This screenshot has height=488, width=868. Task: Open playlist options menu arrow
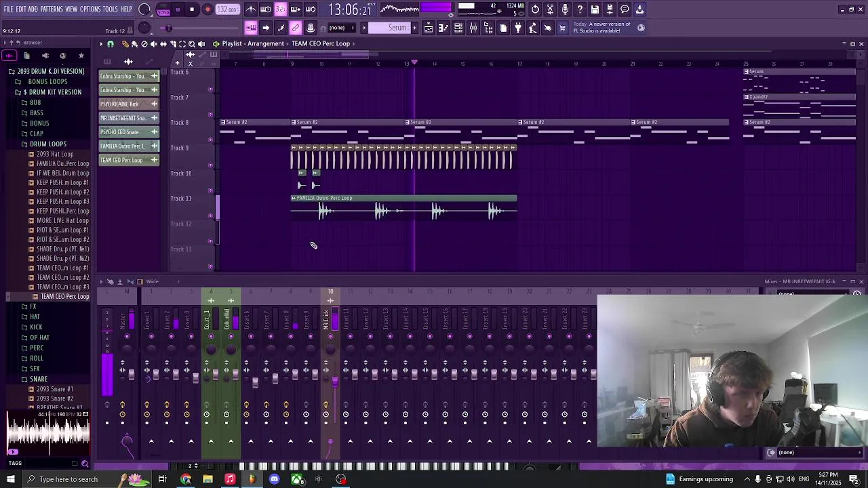point(101,44)
